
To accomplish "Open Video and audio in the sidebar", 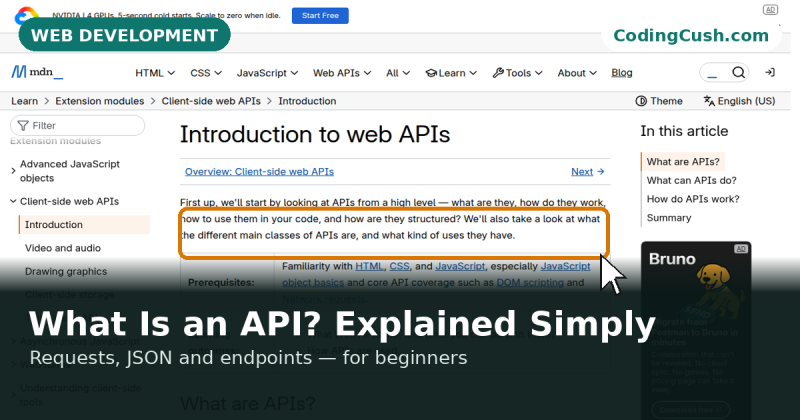I will [63, 248].
